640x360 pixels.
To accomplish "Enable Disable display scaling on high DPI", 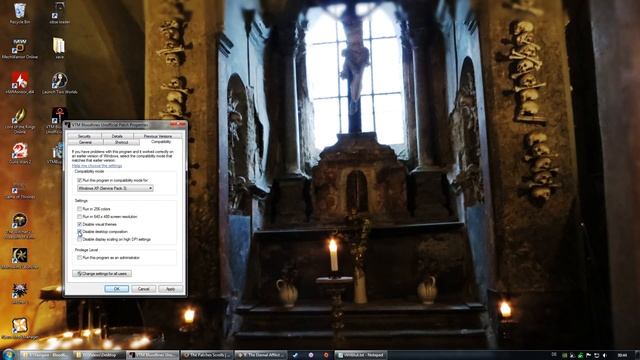I will tap(80, 239).
